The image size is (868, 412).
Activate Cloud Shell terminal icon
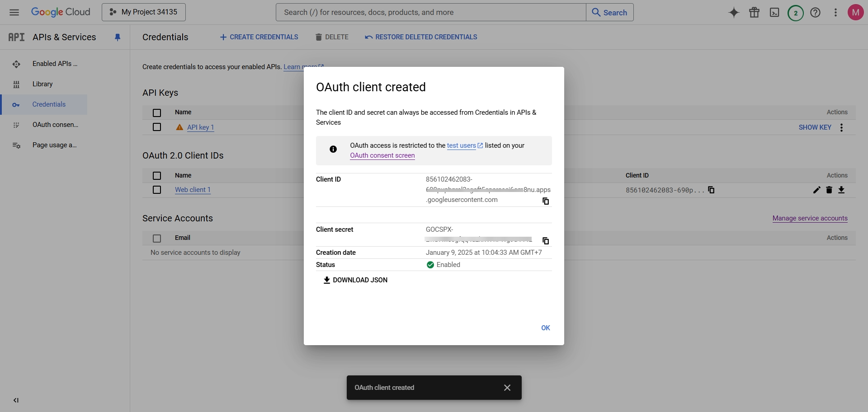(x=774, y=13)
